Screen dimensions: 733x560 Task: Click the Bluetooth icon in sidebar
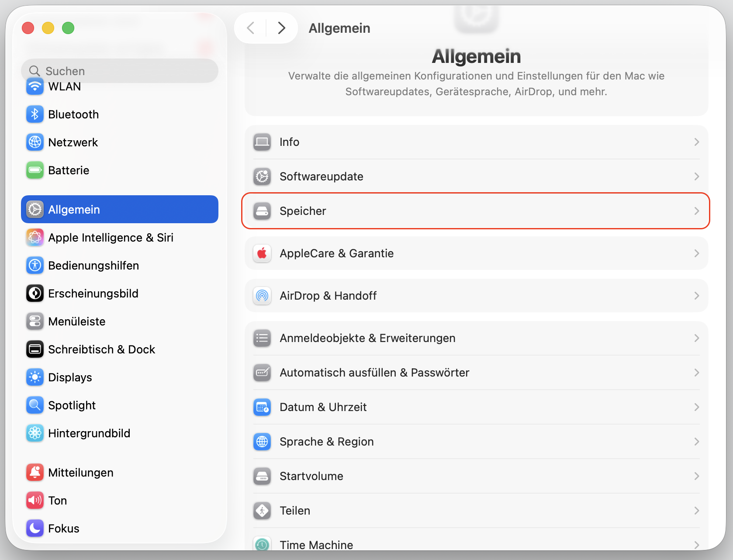coord(35,114)
